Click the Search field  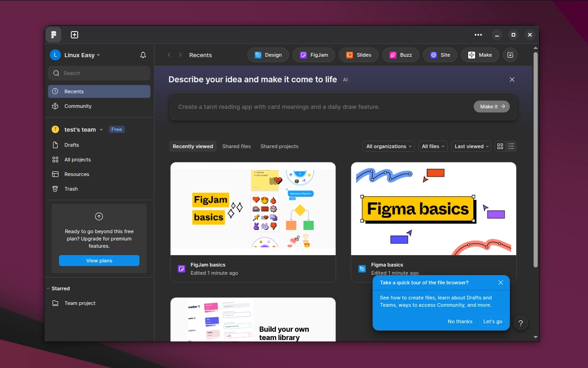click(x=99, y=73)
